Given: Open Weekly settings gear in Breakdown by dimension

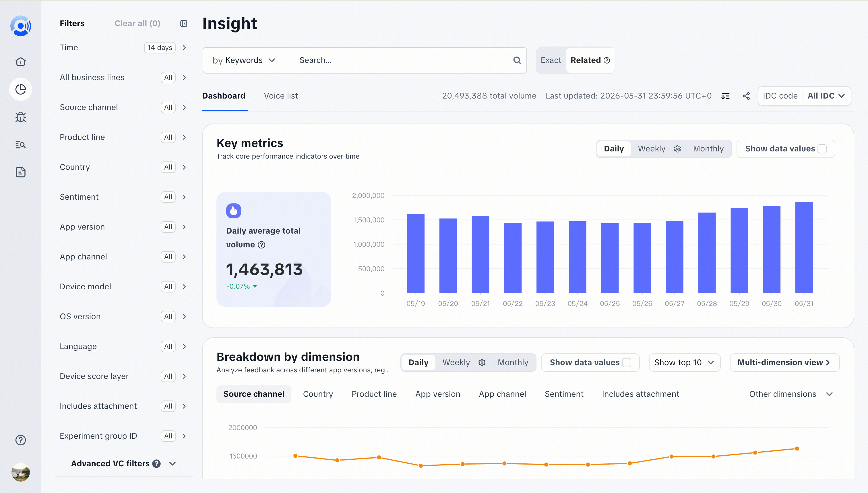Looking at the screenshot, I should [482, 362].
